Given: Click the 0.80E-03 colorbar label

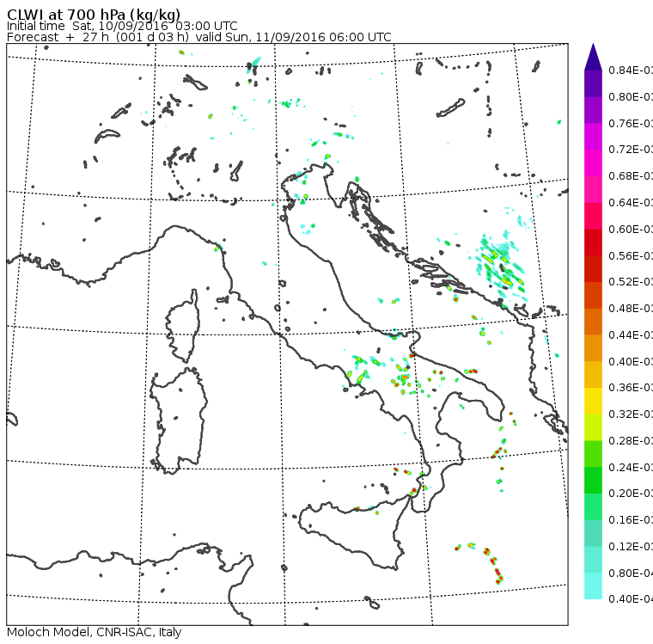Looking at the screenshot, I should (x=631, y=96).
